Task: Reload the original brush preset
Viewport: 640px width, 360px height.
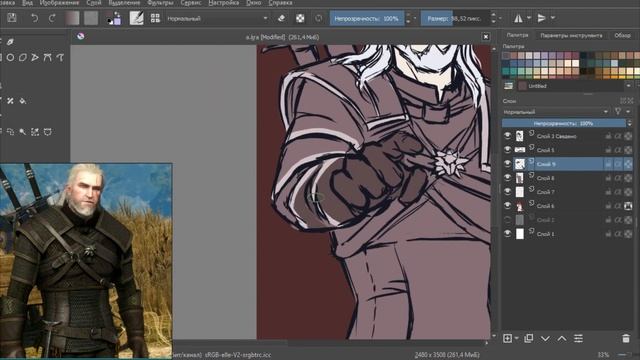Action: point(318,18)
